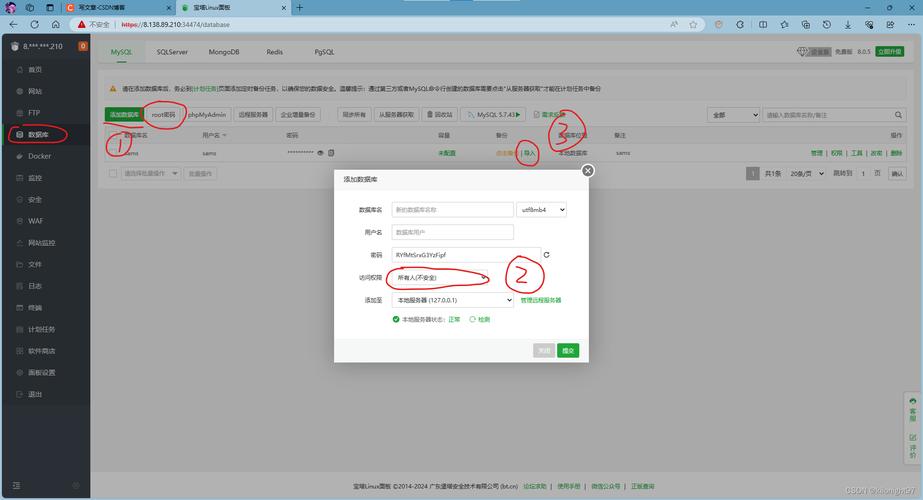Click the 客服 customer service side widget

coord(912,410)
